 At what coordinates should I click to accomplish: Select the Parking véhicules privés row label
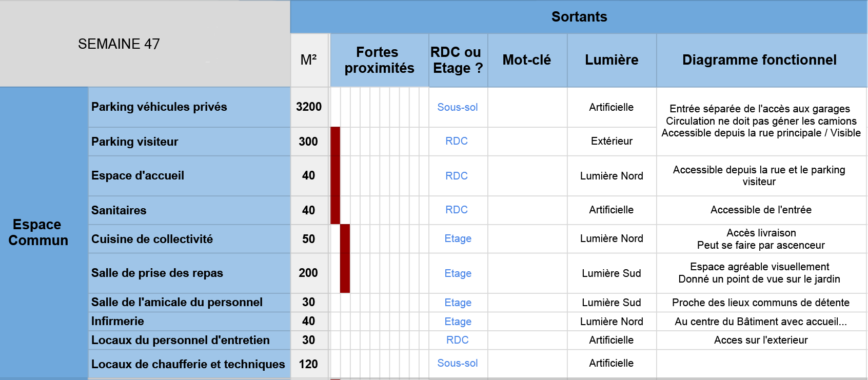(x=159, y=107)
